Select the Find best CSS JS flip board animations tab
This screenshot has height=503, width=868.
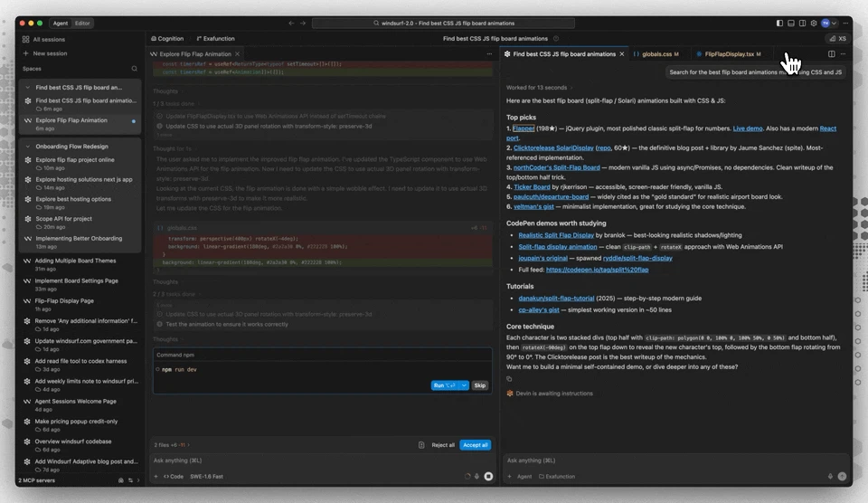[x=564, y=53]
